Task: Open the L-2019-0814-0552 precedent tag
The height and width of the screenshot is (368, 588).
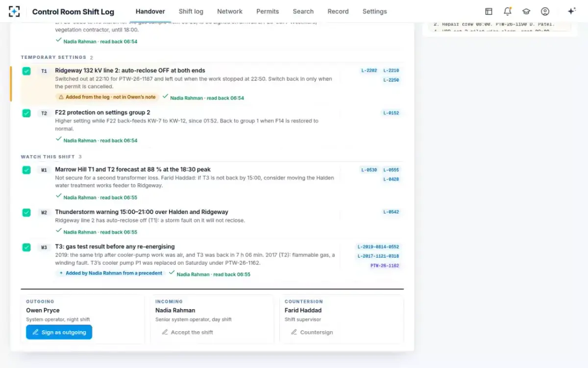Action: [378, 247]
